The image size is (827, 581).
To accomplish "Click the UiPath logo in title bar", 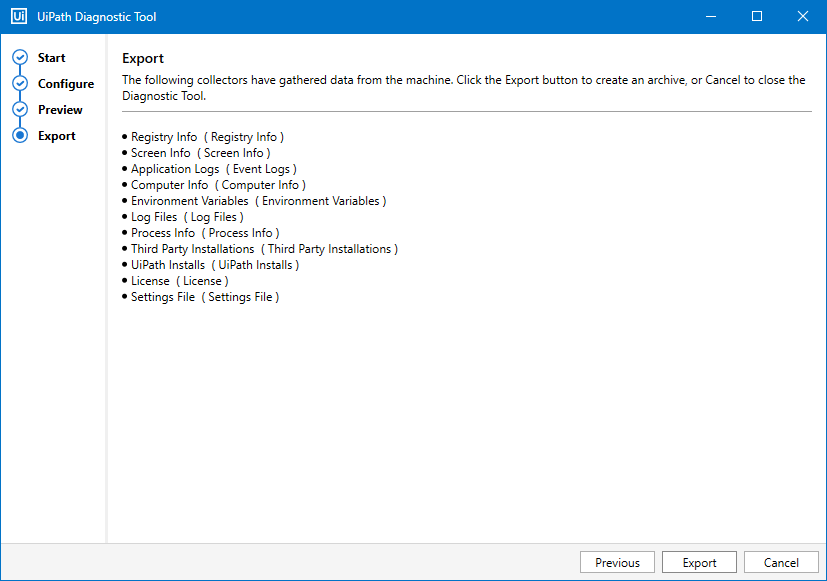I will [18, 17].
